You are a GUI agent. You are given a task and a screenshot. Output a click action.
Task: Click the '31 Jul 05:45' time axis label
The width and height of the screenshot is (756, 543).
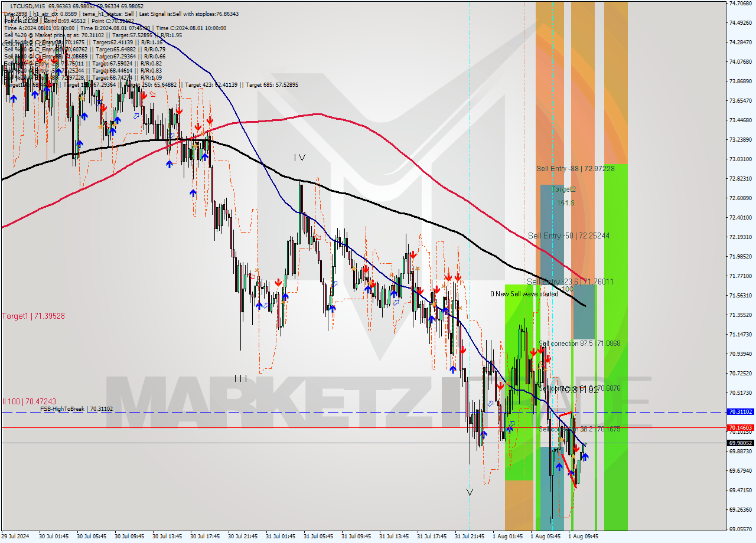[x=318, y=537]
